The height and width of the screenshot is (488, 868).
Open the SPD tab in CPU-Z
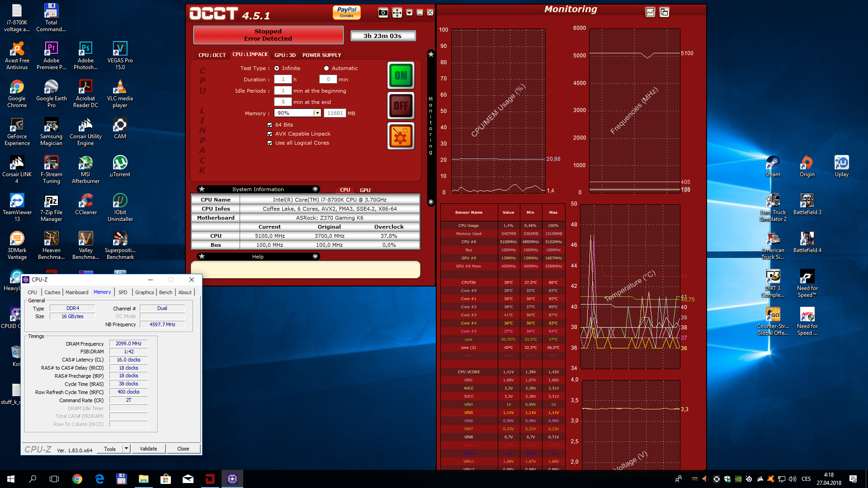pos(123,292)
